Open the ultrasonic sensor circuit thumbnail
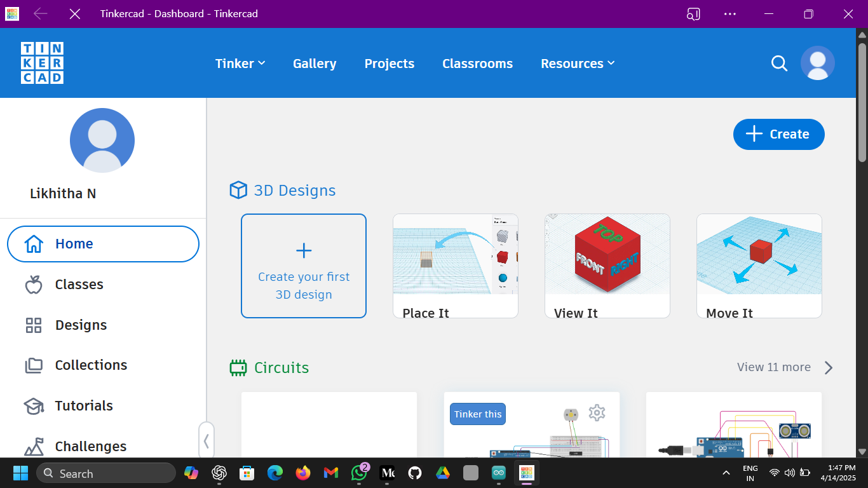 pyautogui.click(x=734, y=424)
